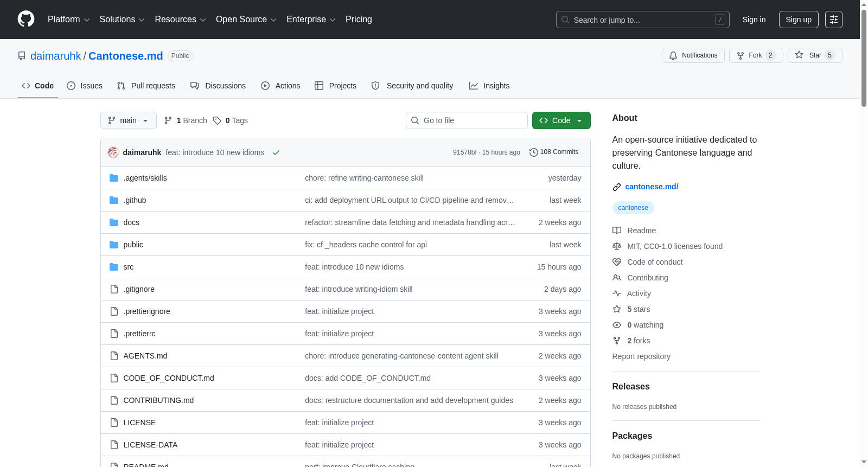Click the file icon beside .prettierrc
The height and width of the screenshot is (467, 868).
(114, 334)
